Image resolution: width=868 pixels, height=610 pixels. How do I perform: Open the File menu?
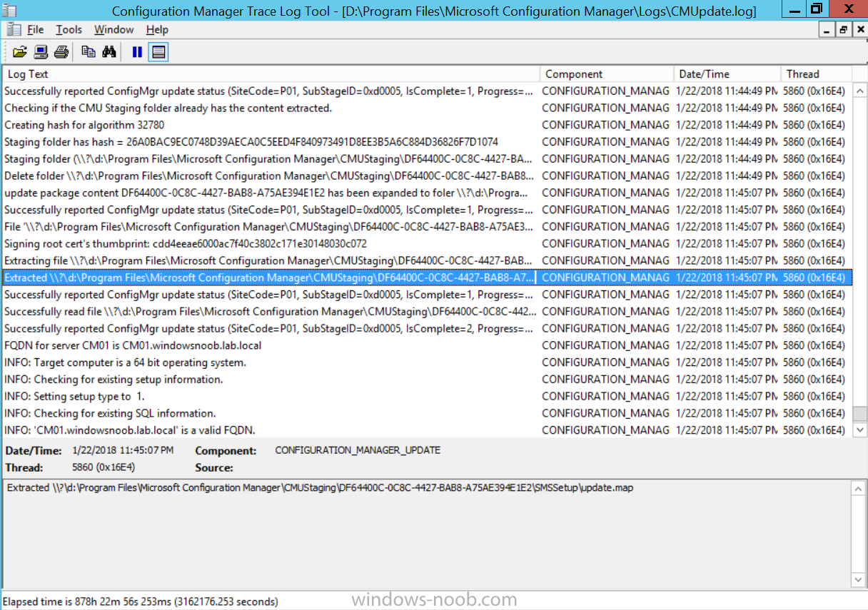(x=36, y=29)
